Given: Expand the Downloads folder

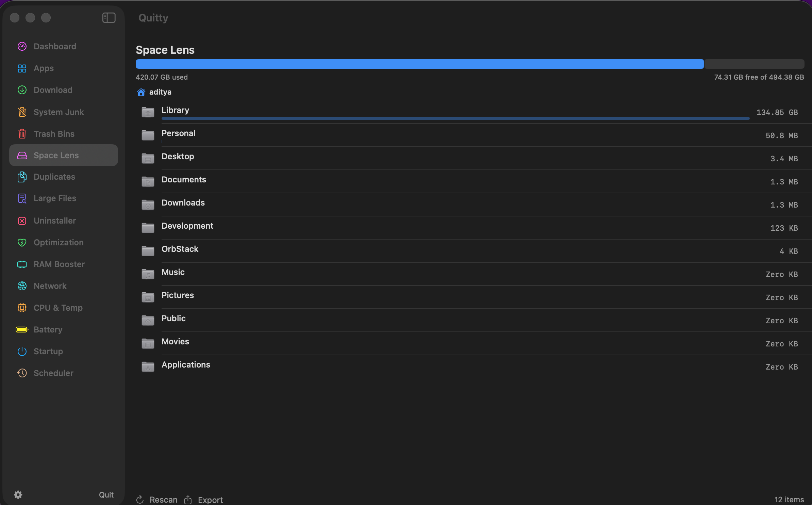Looking at the screenshot, I should coord(183,202).
